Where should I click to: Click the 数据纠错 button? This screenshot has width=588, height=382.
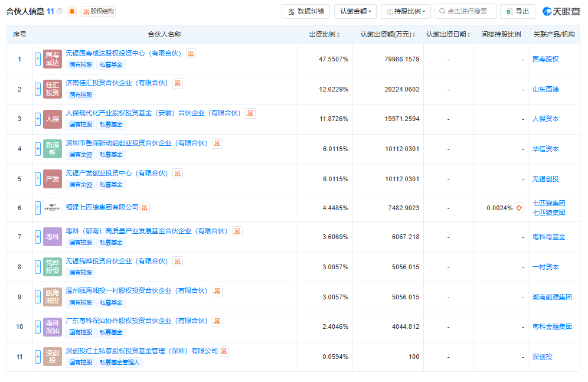pos(305,11)
